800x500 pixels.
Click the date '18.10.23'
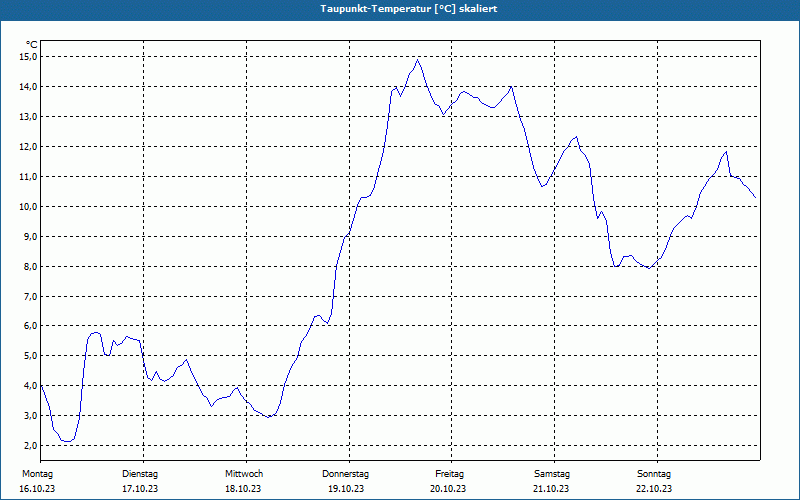click(243, 489)
